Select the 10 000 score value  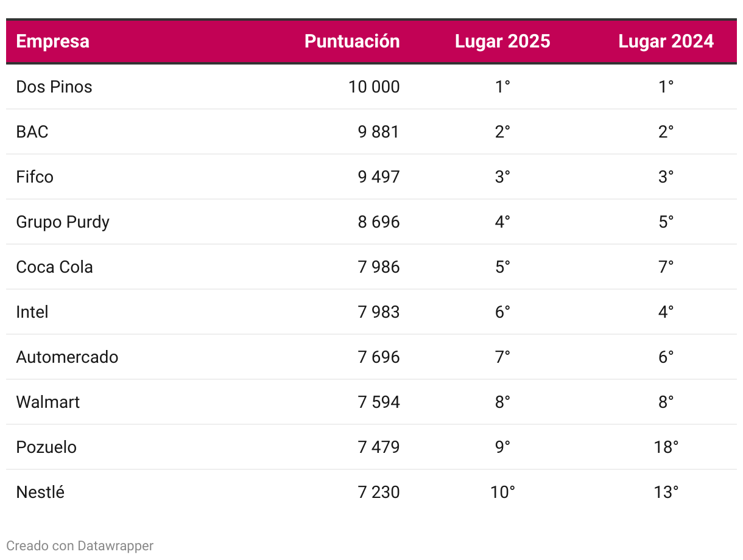(x=374, y=87)
